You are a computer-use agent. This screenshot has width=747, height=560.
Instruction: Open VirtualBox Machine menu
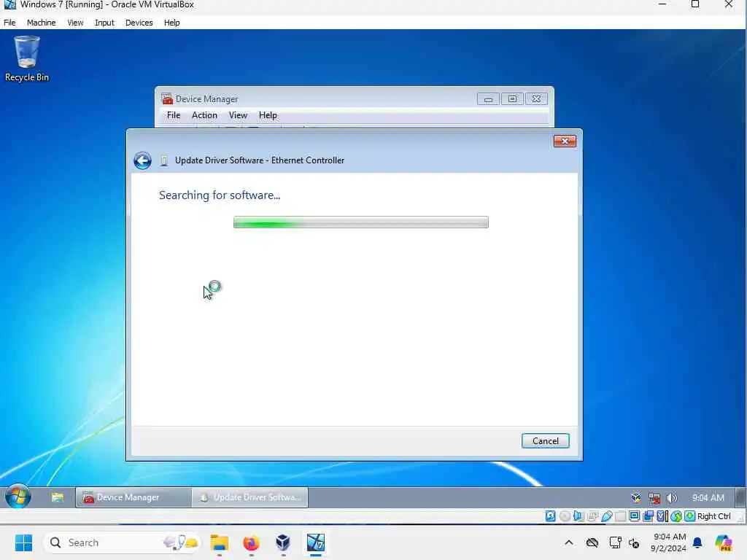tap(41, 23)
